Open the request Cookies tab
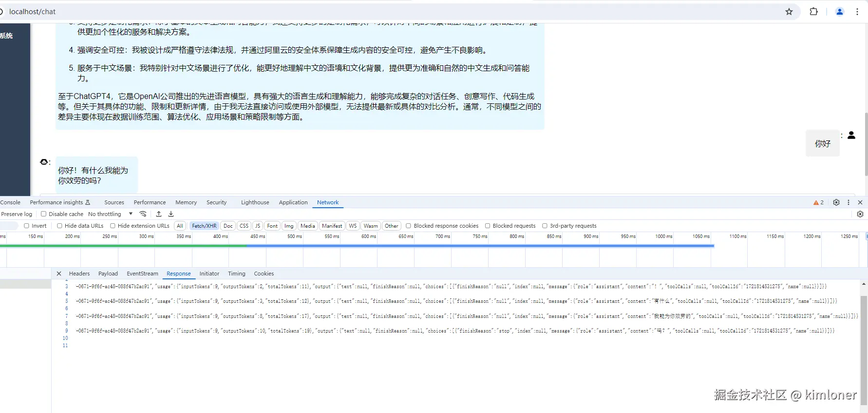The width and height of the screenshot is (868, 413). pyautogui.click(x=264, y=274)
